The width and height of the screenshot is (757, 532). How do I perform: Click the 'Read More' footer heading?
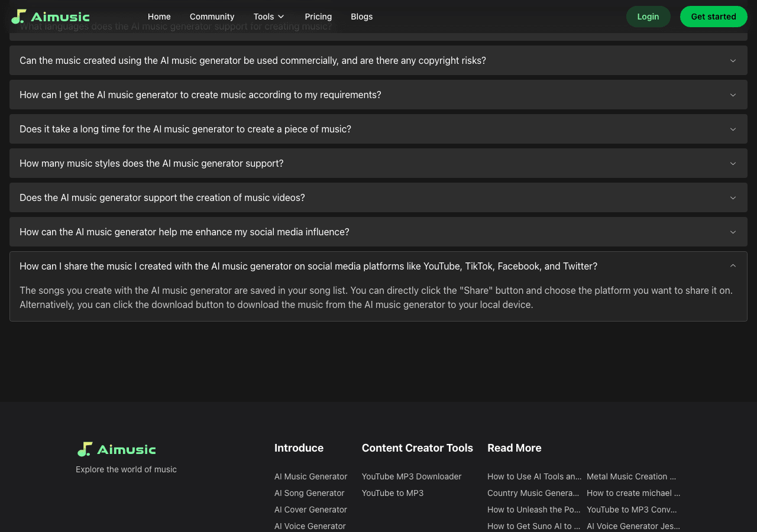point(515,448)
